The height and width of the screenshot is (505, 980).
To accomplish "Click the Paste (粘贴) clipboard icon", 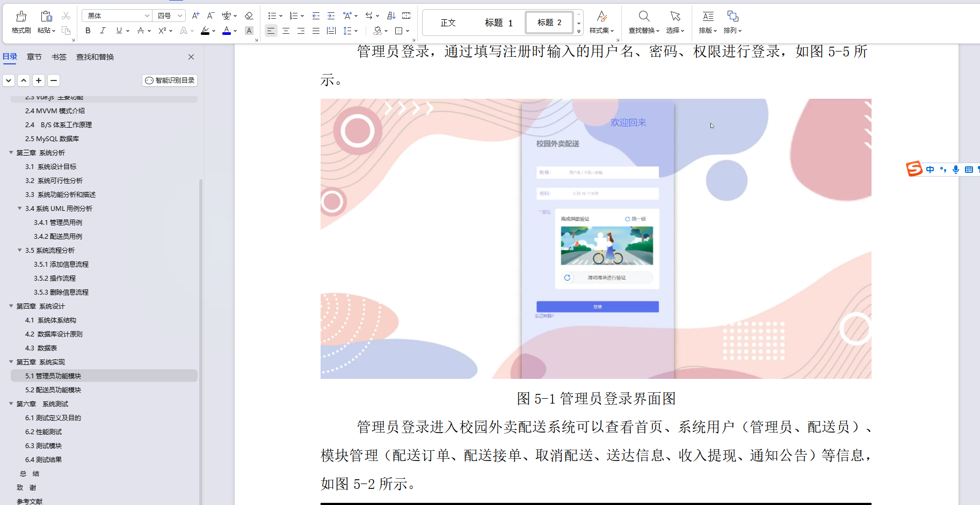I will [x=47, y=16].
